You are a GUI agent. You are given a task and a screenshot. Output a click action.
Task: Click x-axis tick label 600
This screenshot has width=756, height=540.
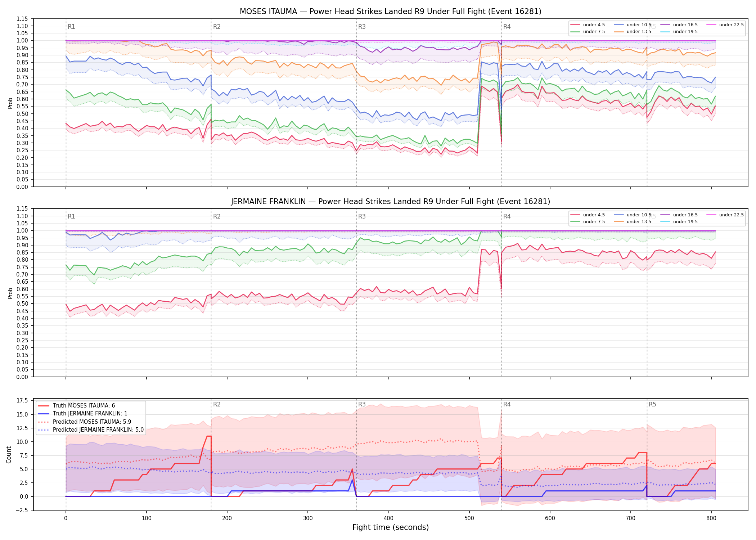(550, 518)
